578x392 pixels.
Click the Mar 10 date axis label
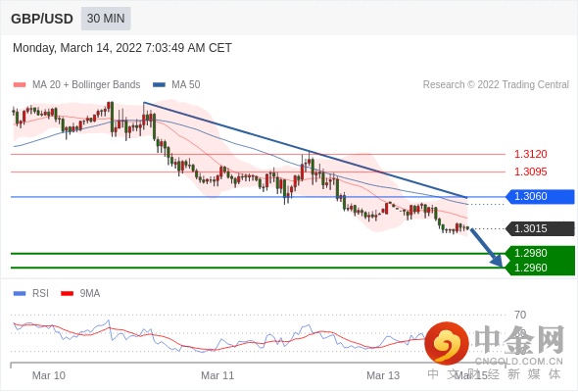pos(49,375)
